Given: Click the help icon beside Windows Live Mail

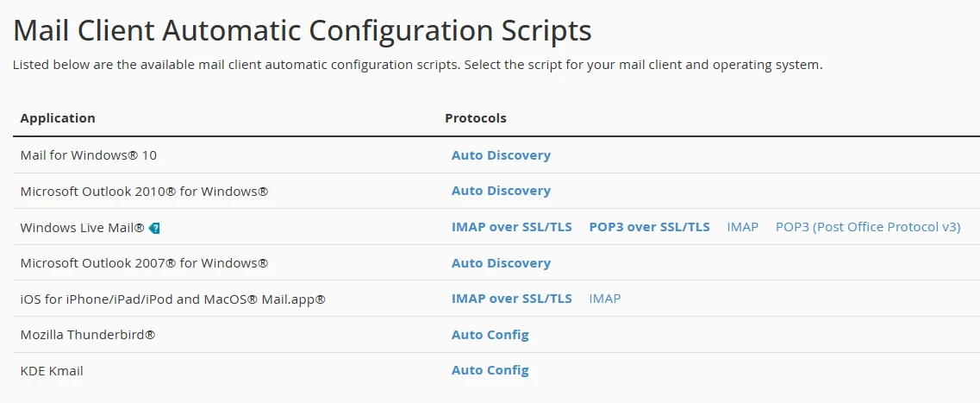Looking at the screenshot, I should tap(154, 229).
